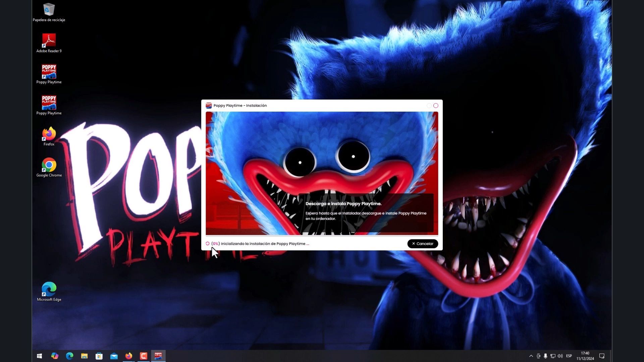Click the 'Poppy Playtime - Instalación' window title
This screenshot has width=644, height=362.
point(240,106)
